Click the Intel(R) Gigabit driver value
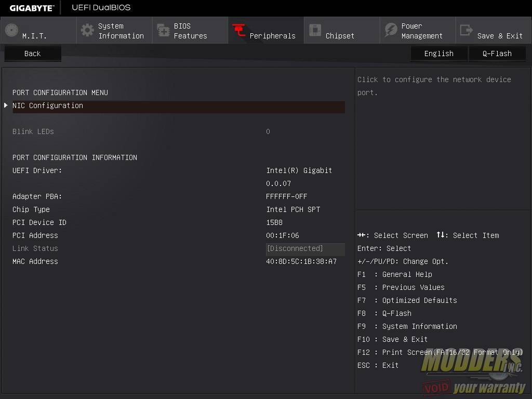 299,170
